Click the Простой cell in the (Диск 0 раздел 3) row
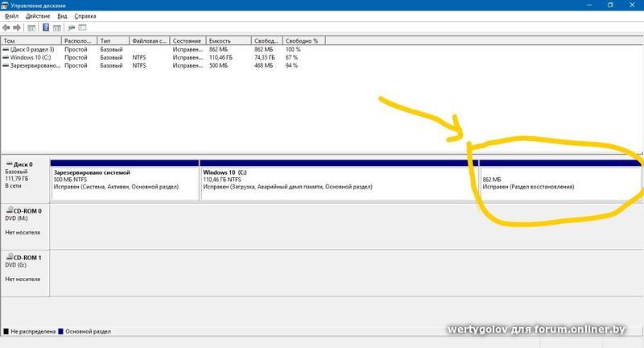Screen dimensions: 644x348 (x=76, y=49)
